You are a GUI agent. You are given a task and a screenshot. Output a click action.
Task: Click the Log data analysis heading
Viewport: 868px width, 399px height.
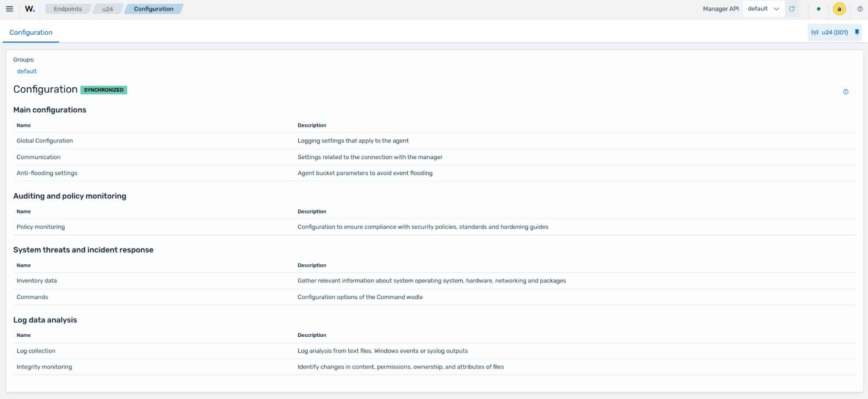(x=45, y=320)
